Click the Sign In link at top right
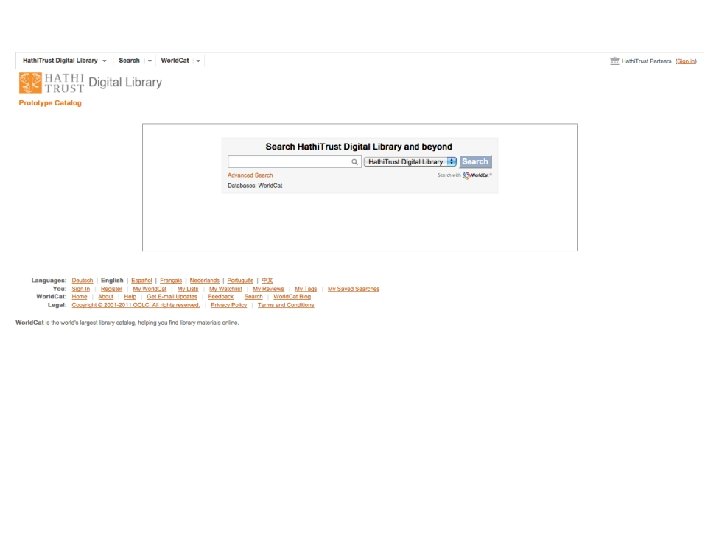720x540 pixels. (686, 61)
